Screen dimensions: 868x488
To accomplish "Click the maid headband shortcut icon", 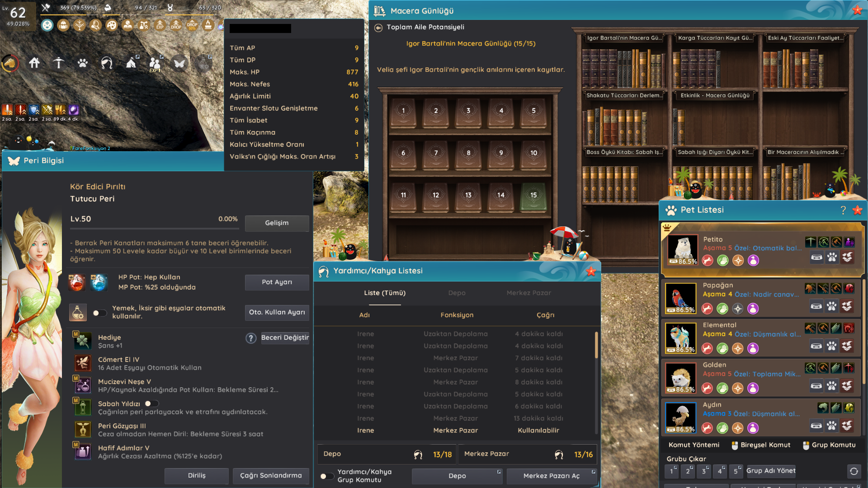I will coord(106,63).
